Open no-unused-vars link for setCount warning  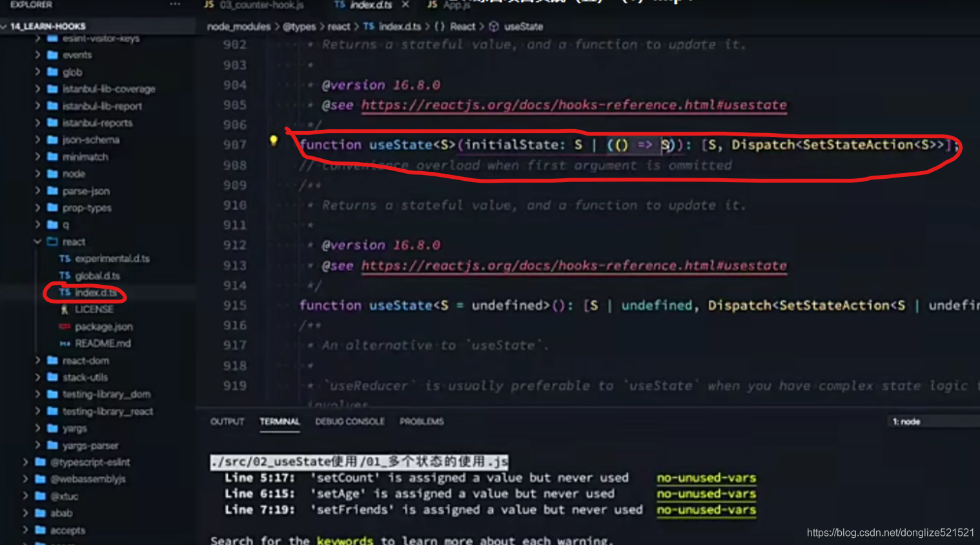(x=706, y=478)
